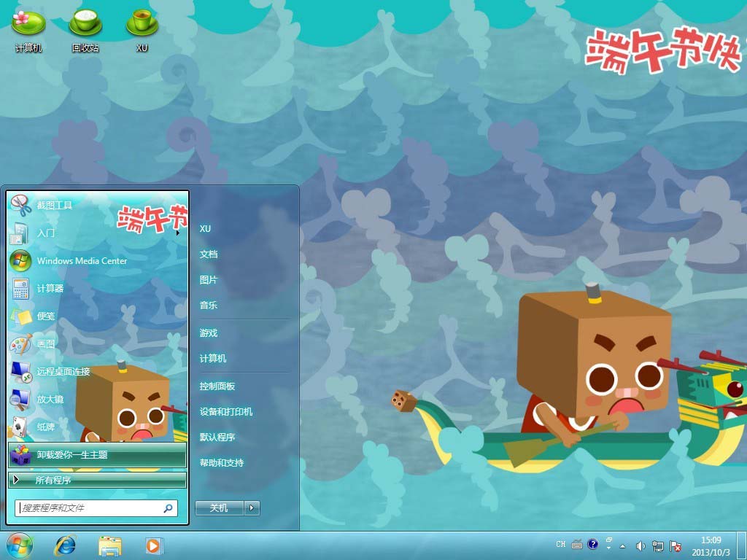Click the search programs and files box
This screenshot has width=747, height=560.
pyautogui.click(x=90, y=508)
